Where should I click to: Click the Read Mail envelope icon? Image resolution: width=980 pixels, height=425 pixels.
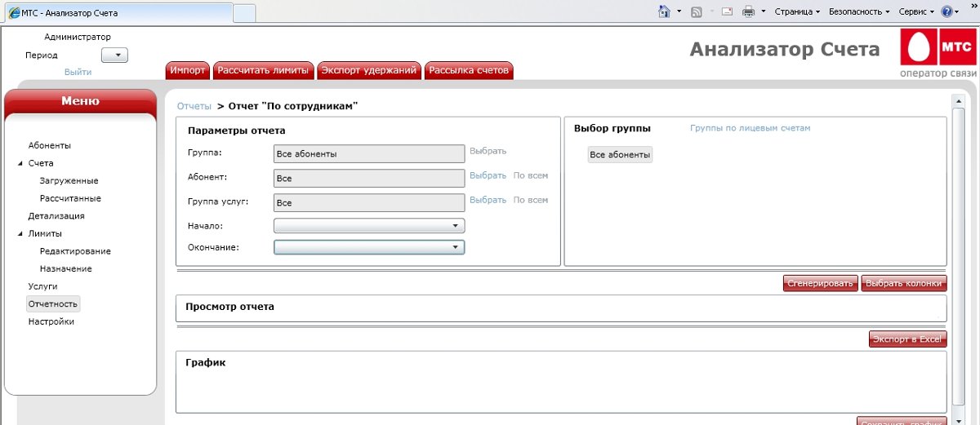point(726,11)
